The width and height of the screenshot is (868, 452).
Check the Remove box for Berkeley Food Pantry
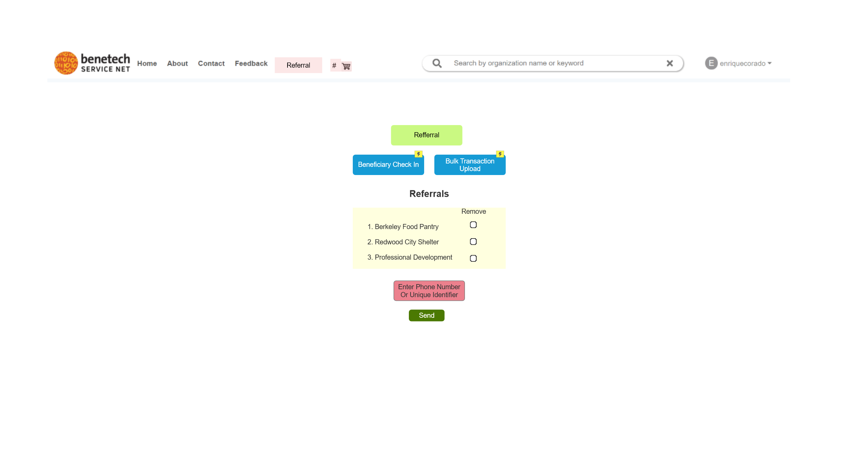pyautogui.click(x=473, y=225)
